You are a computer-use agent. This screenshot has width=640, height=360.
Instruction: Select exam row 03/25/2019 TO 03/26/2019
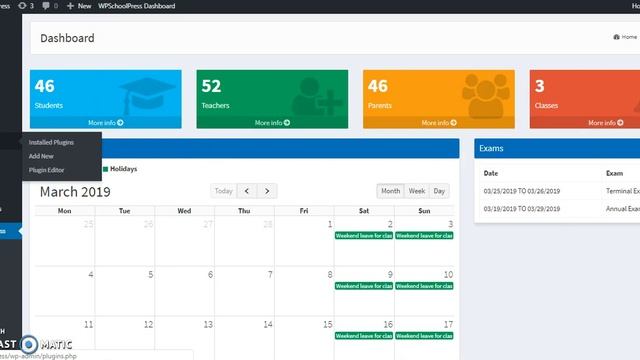click(x=560, y=191)
